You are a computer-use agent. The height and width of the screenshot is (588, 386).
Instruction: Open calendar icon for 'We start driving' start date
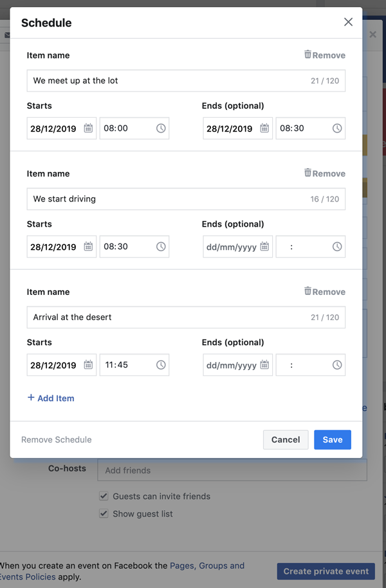point(88,247)
